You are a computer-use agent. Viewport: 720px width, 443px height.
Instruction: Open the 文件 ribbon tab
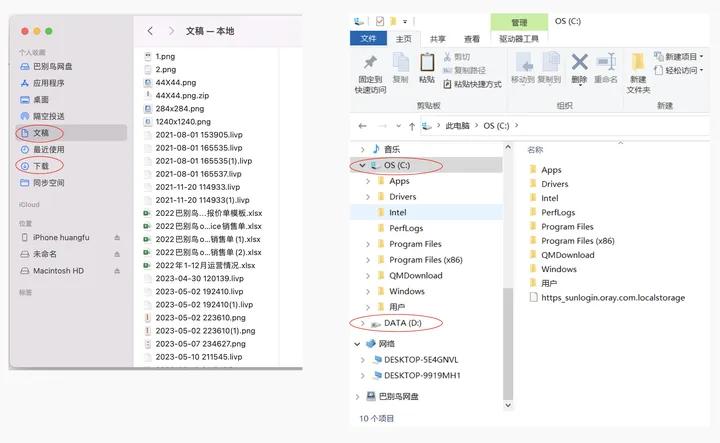(x=368, y=39)
